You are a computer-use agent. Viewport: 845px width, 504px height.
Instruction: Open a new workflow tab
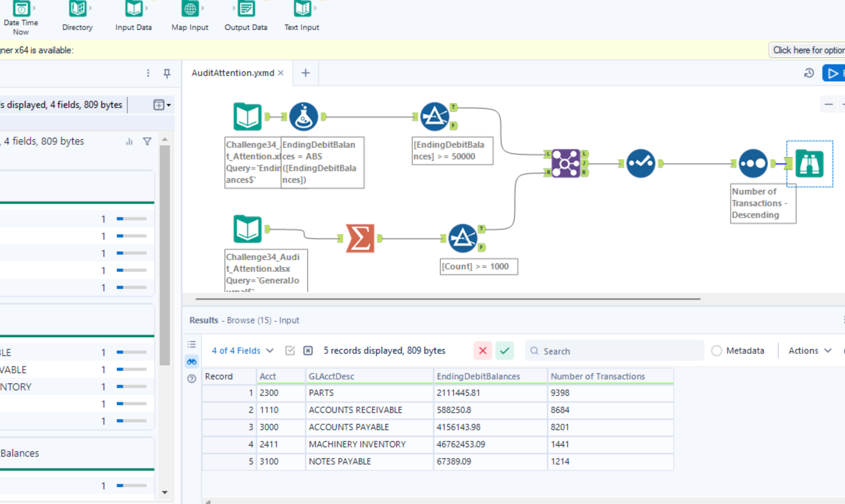pos(305,73)
